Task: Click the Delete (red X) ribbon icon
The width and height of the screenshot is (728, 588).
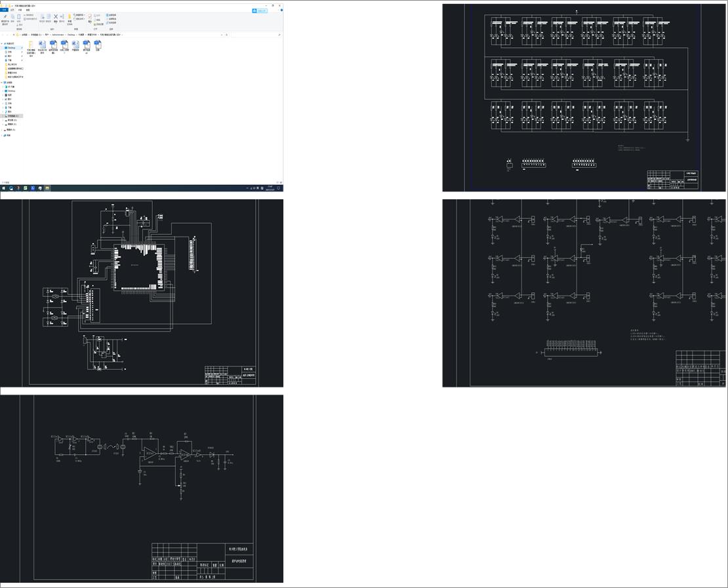Action: [56, 17]
